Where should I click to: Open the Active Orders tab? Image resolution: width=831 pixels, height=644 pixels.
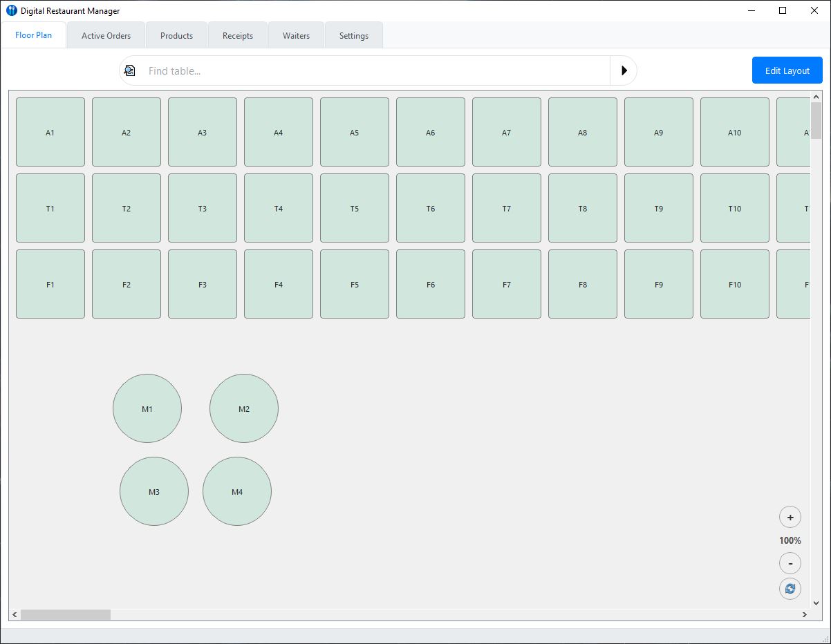[106, 36]
